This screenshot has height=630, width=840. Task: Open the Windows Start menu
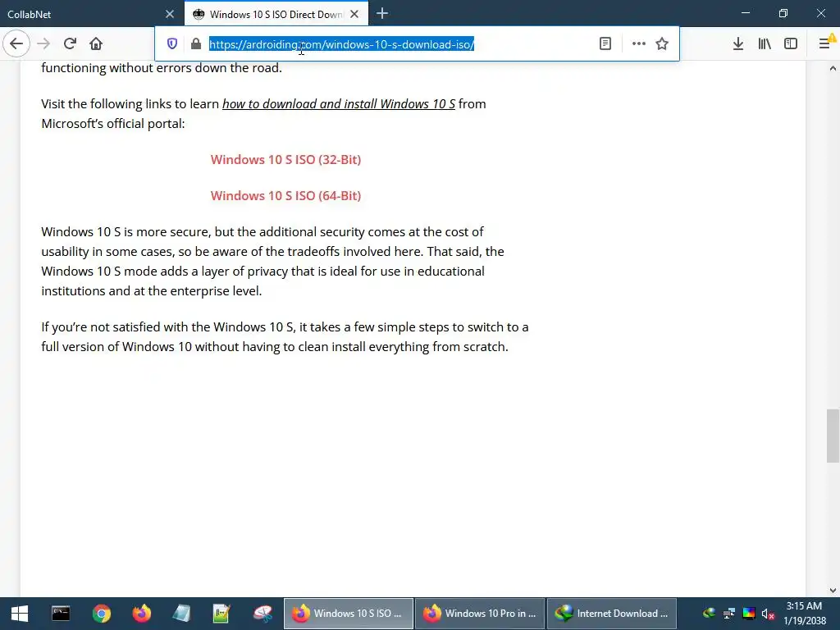click(x=20, y=614)
